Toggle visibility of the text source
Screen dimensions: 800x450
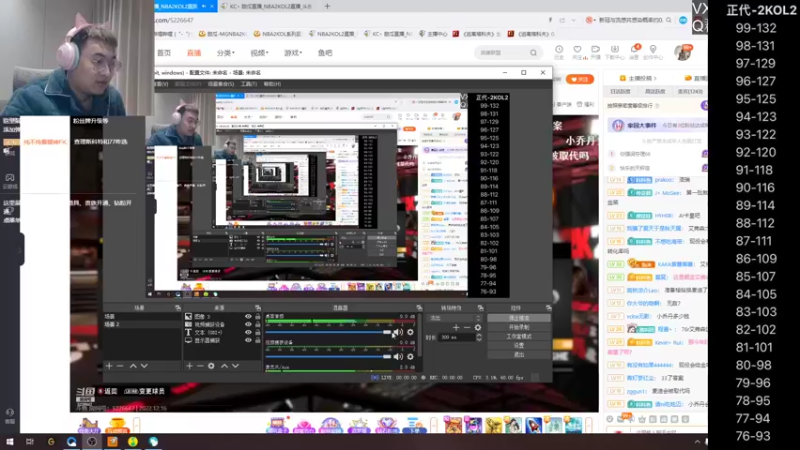coord(248,332)
